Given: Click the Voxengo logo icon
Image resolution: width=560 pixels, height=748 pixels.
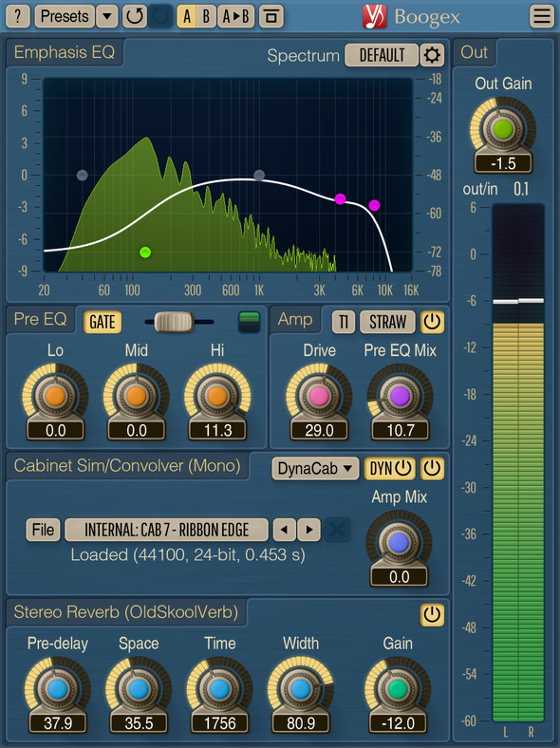Looking at the screenshot, I should [375, 17].
